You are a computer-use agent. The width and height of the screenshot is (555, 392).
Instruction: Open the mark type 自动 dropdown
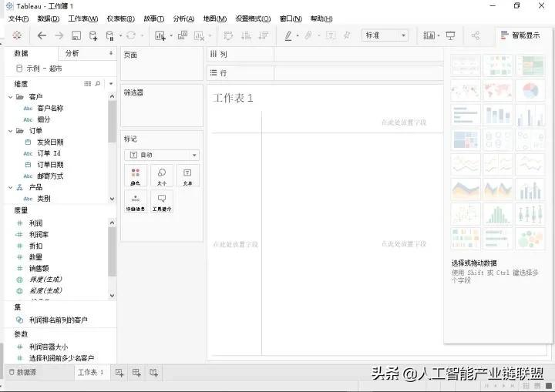(162, 155)
